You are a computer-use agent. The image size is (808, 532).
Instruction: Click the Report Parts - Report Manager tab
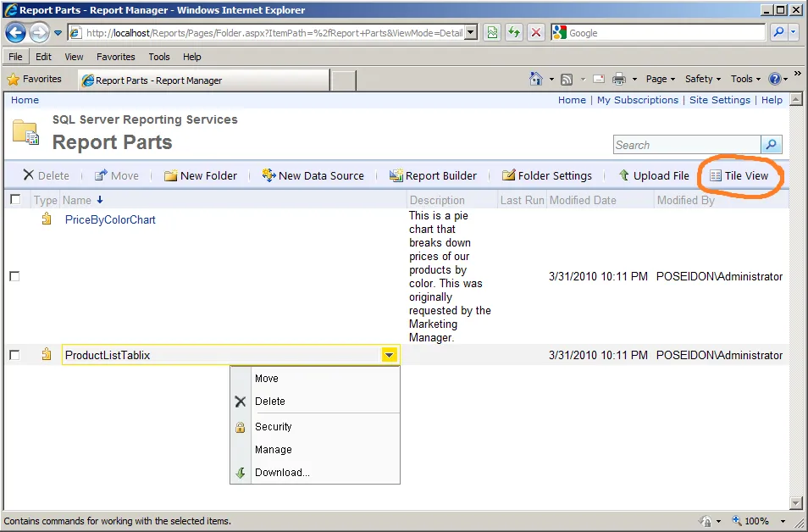click(x=204, y=80)
